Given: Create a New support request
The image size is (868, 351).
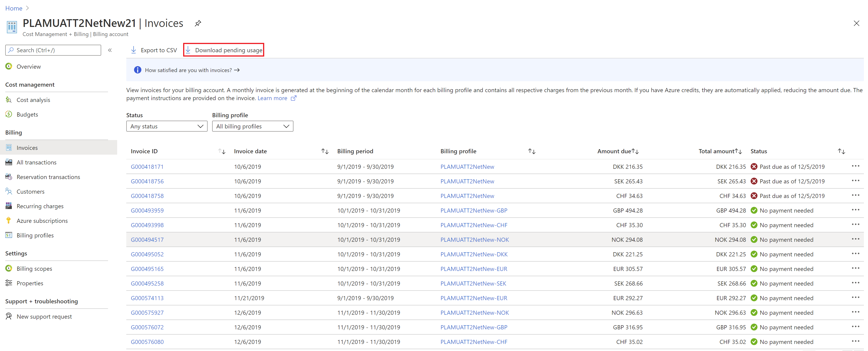Looking at the screenshot, I should click(44, 317).
